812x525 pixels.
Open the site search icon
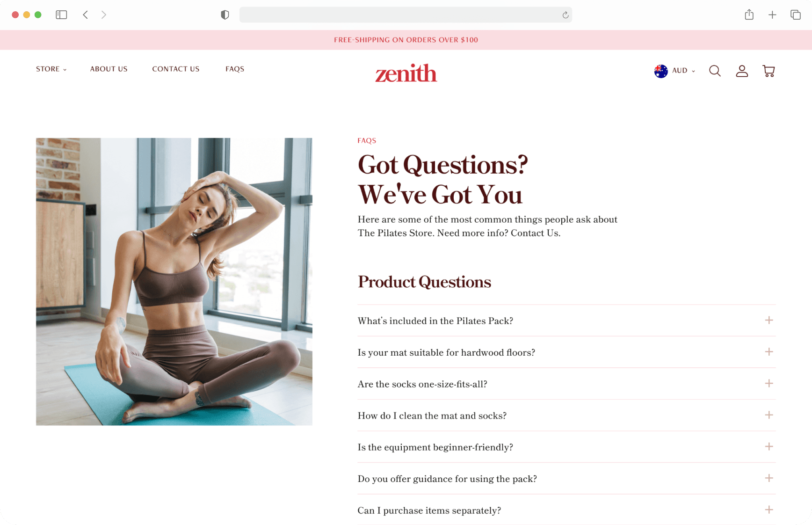[x=714, y=71]
